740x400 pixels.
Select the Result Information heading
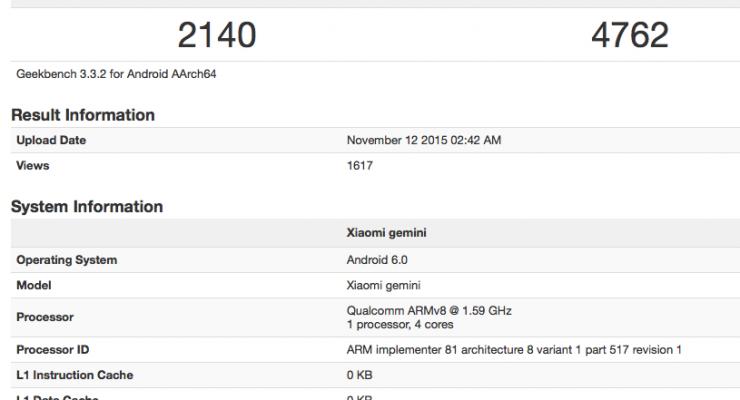(x=83, y=115)
